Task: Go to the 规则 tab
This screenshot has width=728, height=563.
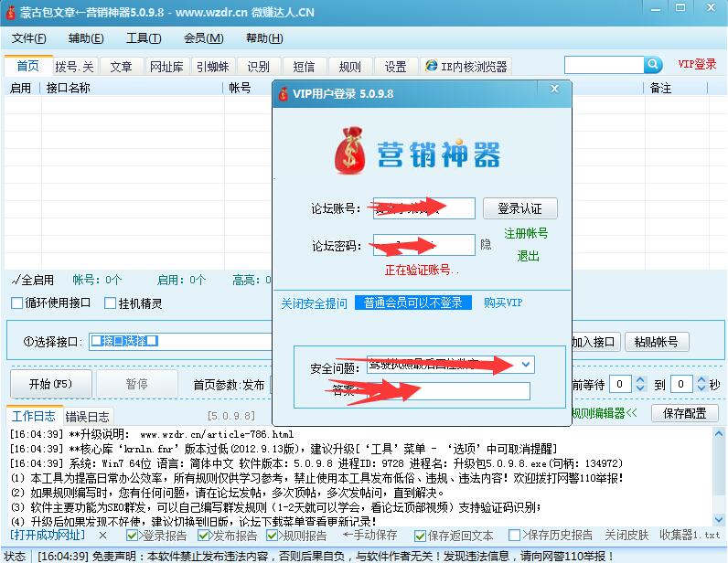Action: pyautogui.click(x=349, y=67)
